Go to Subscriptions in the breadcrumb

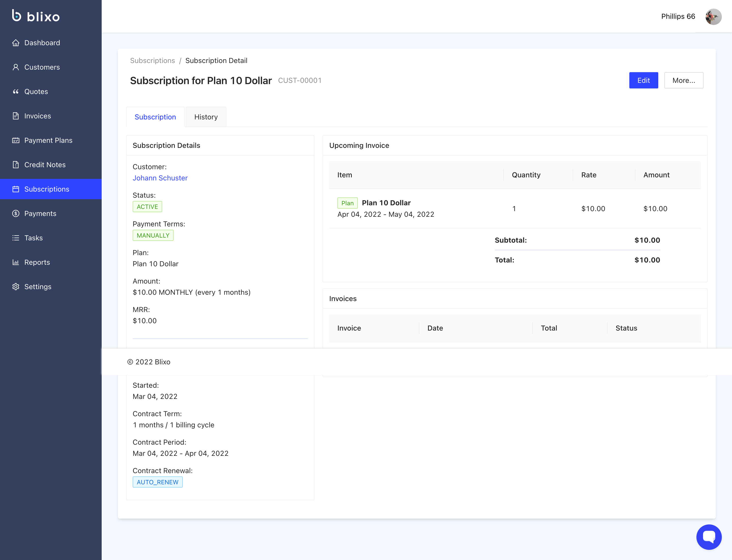click(152, 61)
